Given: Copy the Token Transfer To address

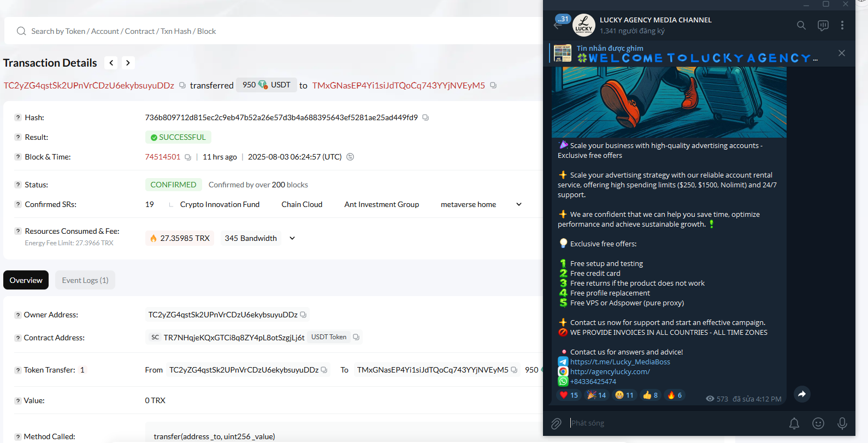Looking at the screenshot, I should (514, 370).
